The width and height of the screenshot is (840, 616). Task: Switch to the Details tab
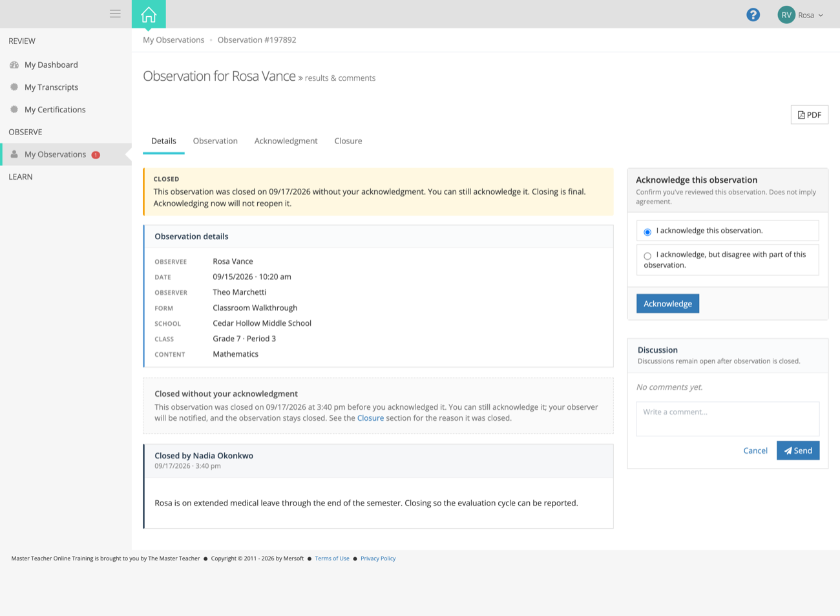163,141
